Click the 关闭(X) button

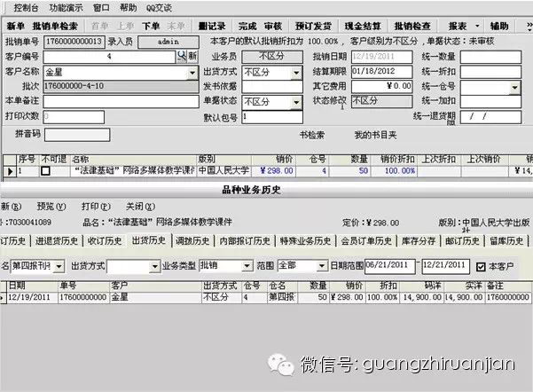(140, 207)
